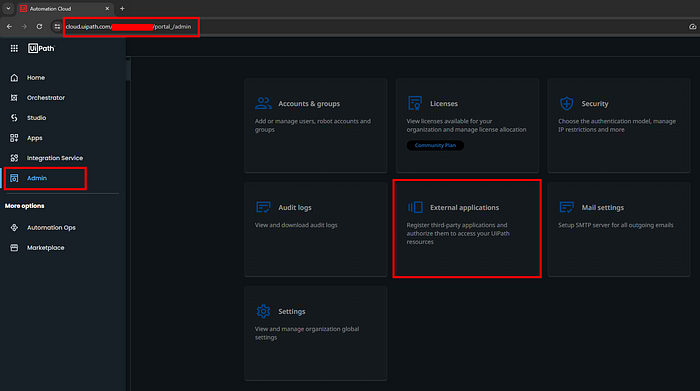Click 'Add or manage users, robot accounts' description
700x391 pixels.
tap(312, 125)
